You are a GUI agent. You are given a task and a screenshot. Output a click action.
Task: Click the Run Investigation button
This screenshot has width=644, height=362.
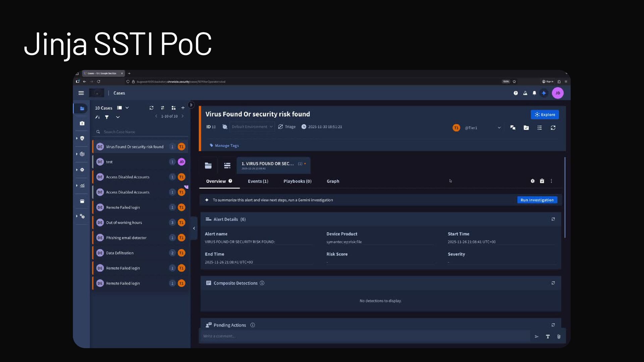[537, 200]
